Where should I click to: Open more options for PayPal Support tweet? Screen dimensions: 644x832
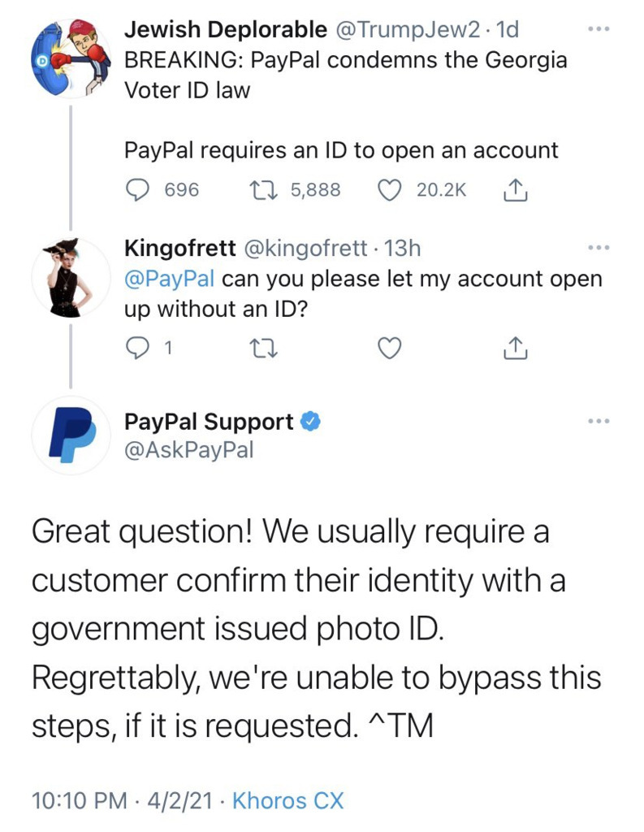(599, 422)
